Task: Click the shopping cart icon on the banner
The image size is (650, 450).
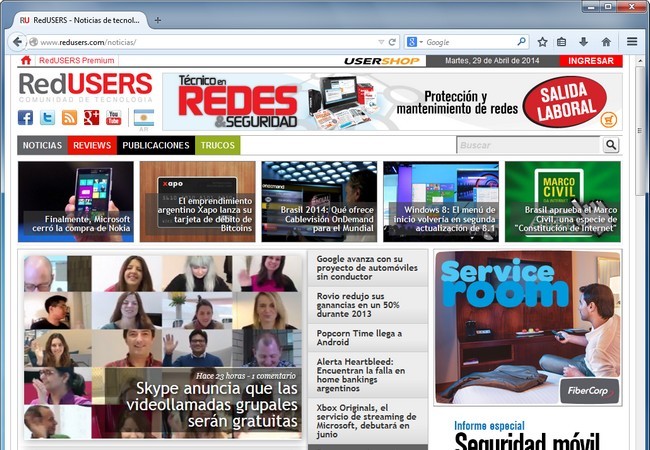Action: point(609,120)
